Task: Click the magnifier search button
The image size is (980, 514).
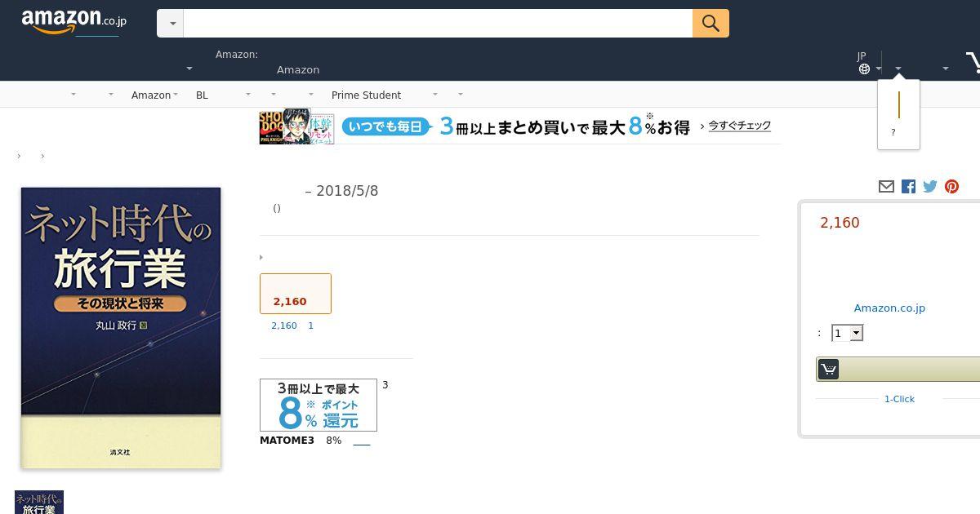Action: 710,23
